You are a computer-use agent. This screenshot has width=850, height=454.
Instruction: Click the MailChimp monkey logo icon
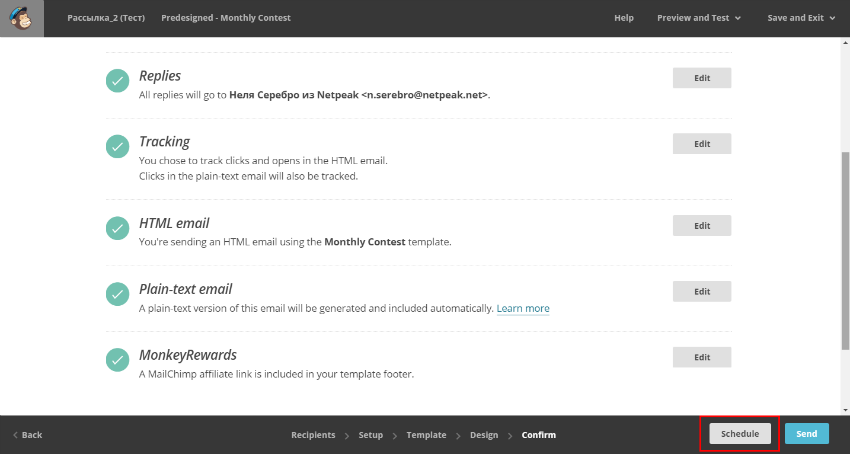click(x=21, y=18)
